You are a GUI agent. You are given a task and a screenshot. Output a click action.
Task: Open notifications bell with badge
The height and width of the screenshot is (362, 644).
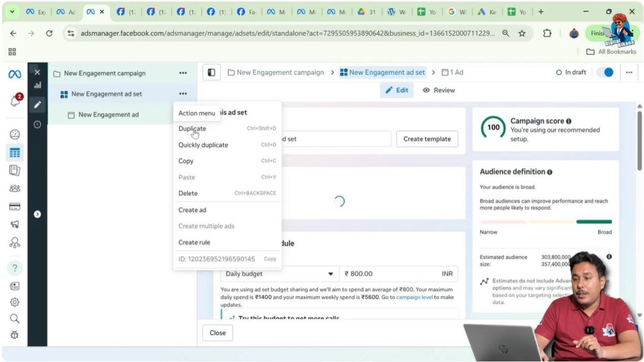15,100
